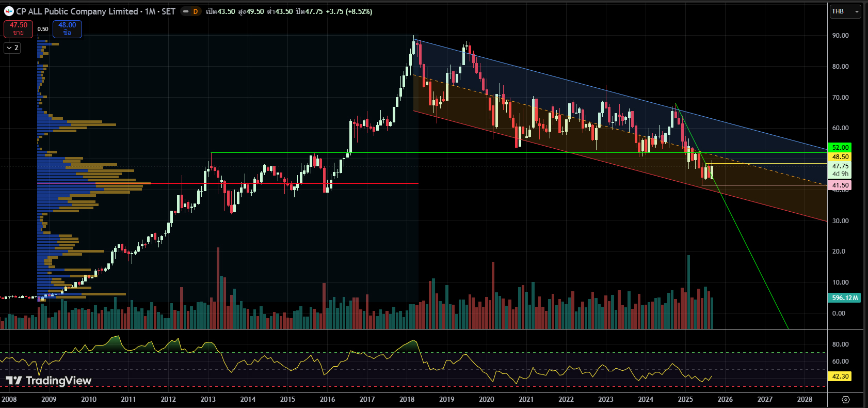This screenshot has height=408, width=868.
Task: Open the THB currency dropdown
Action: pos(845,11)
